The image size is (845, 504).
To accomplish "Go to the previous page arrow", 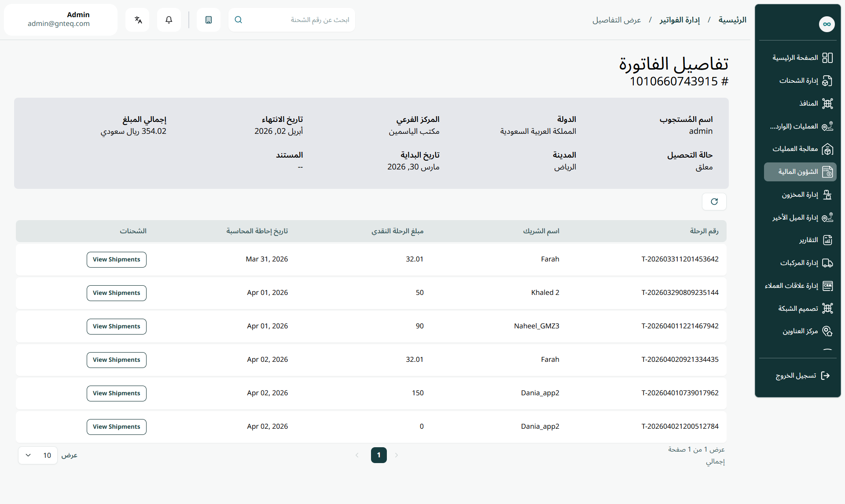I will 357,455.
